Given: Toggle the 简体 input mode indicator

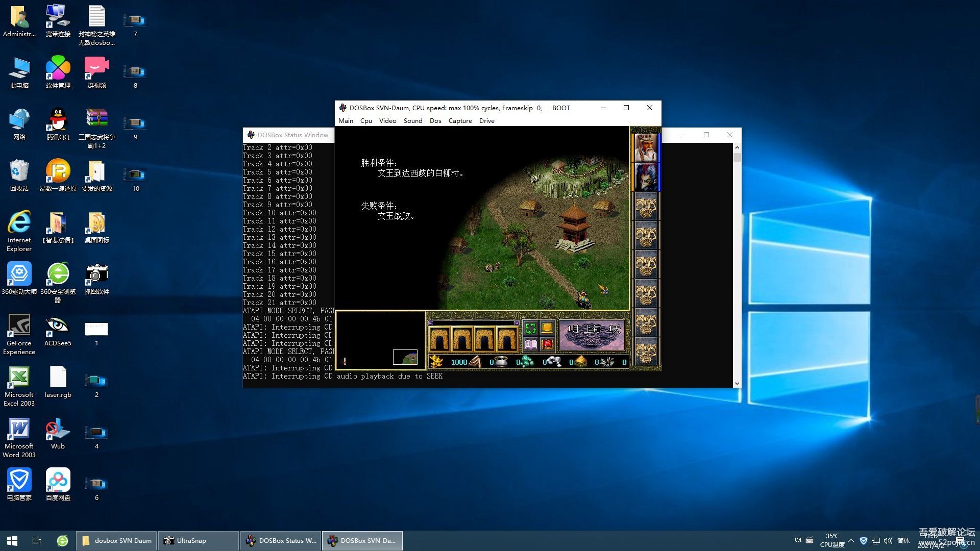Looking at the screenshot, I should click(x=903, y=541).
